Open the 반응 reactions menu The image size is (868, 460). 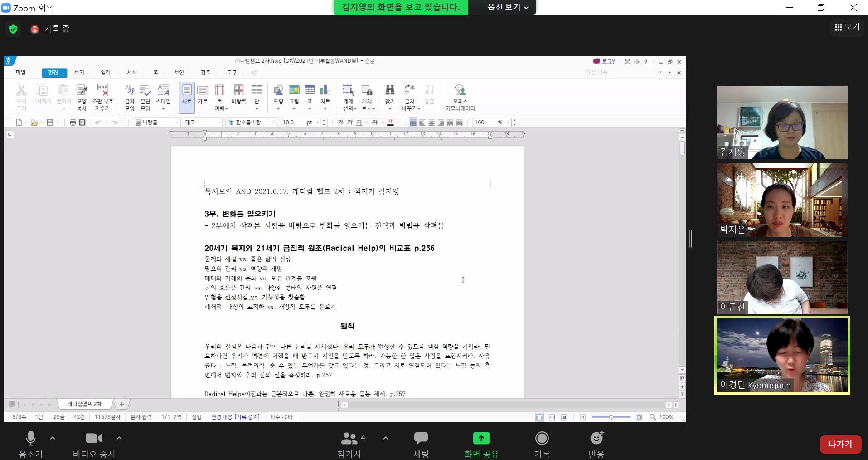point(596,443)
